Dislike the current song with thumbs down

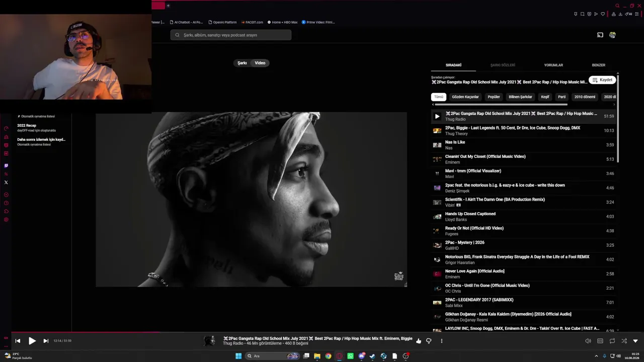(x=429, y=341)
